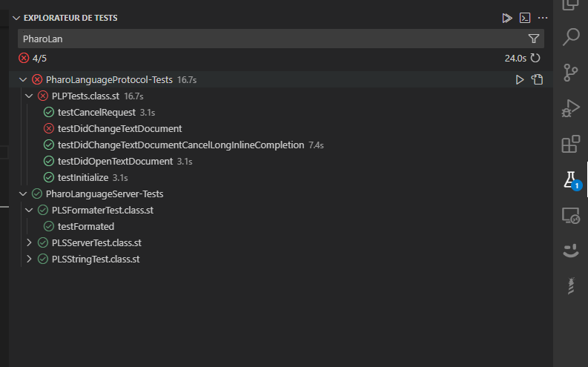Viewport: 588px width, 367px height.
Task: Open Search view in activity bar
Action: (x=571, y=37)
